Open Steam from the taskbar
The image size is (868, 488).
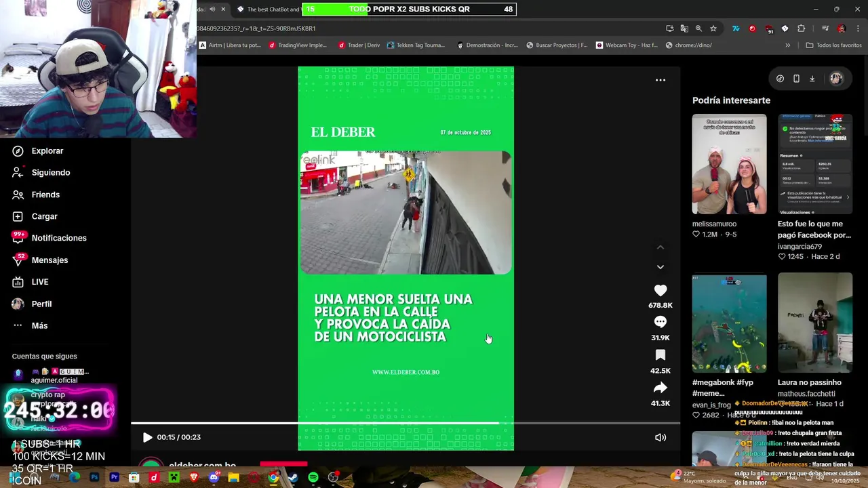pyautogui.click(x=293, y=477)
